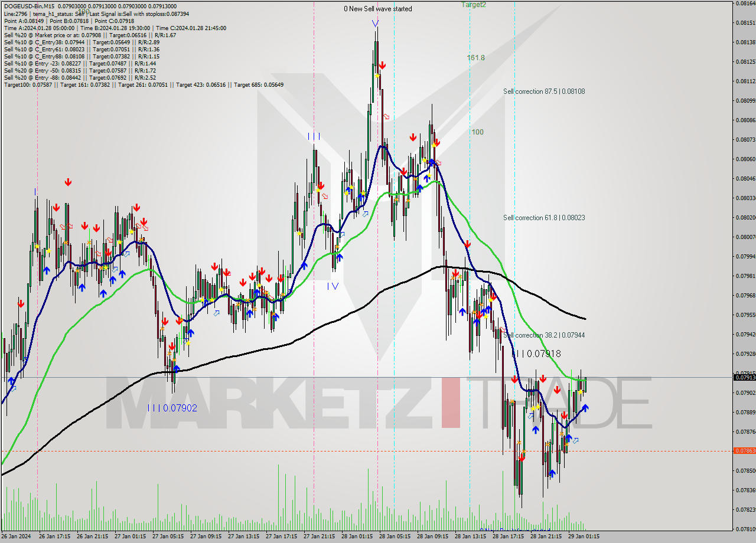This screenshot has width=756, height=543.
Task: Click the 0.07955 price axis label
Action: [x=746, y=315]
